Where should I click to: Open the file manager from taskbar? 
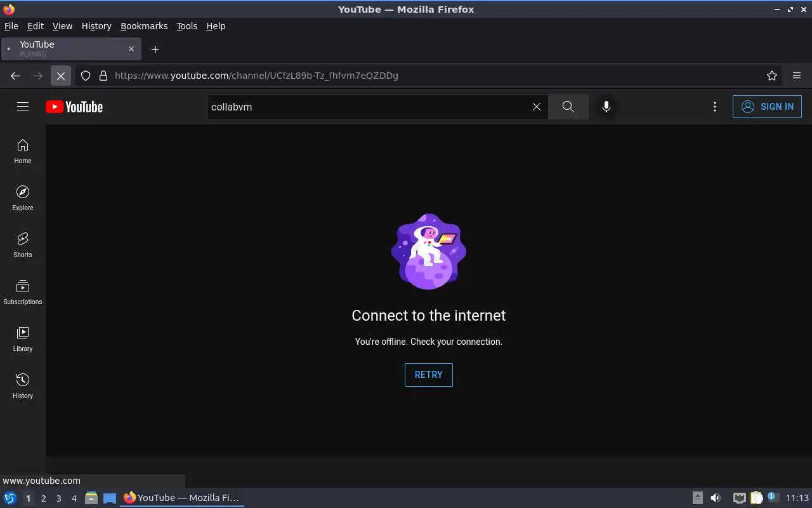click(91, 498)
